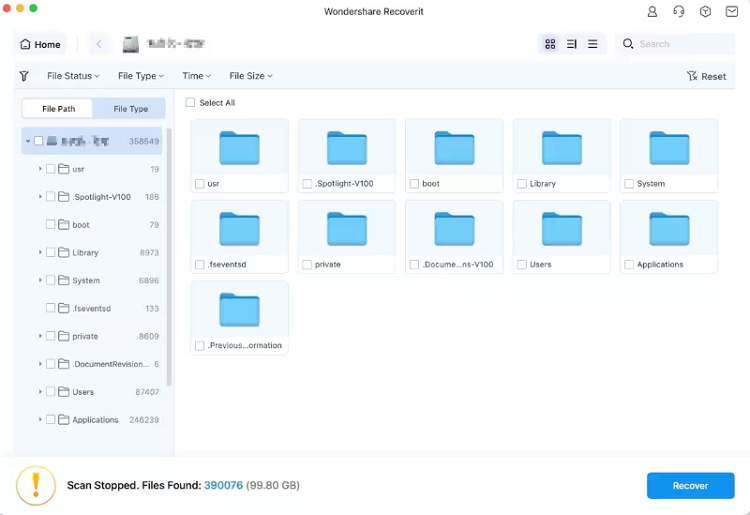Open the .Spotlight-V100 folder thumbnail
This screenshot has height=515, width=750.
pos(347,148)
